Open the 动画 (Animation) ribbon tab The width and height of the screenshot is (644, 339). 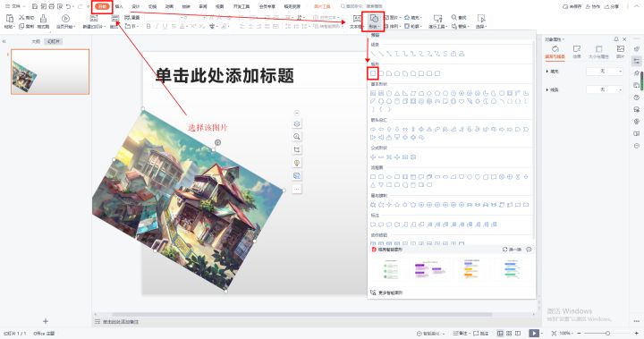(x=169, y=6)
